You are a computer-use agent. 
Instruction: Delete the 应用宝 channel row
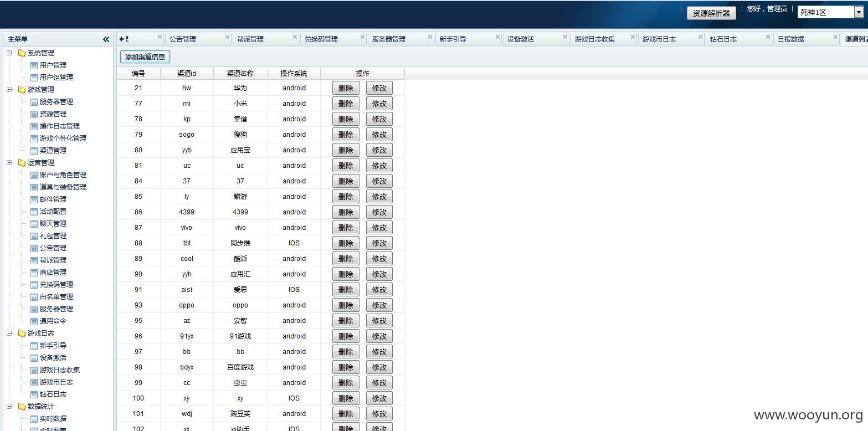[346, 150]
